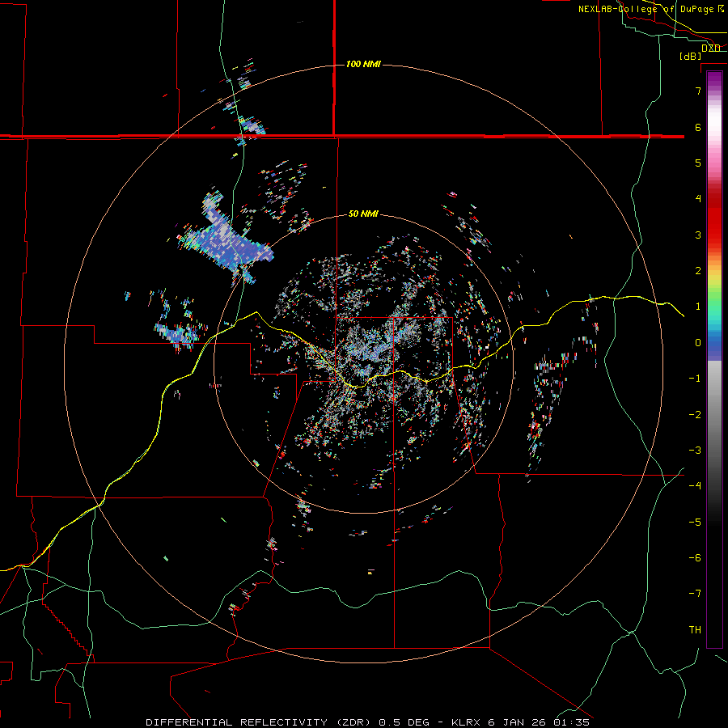Select the "-4" value on the dB scale
Viewport: 728px width, 728px height.
coord(695,485)
